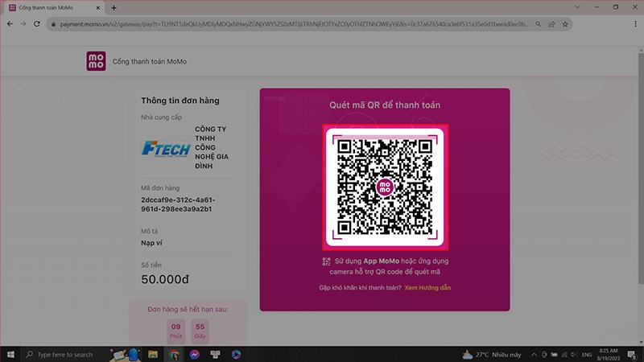Open the taskbar clock showing 8:25 AM
This screenshot has height=362, width=644.
(x=609, y=355)
